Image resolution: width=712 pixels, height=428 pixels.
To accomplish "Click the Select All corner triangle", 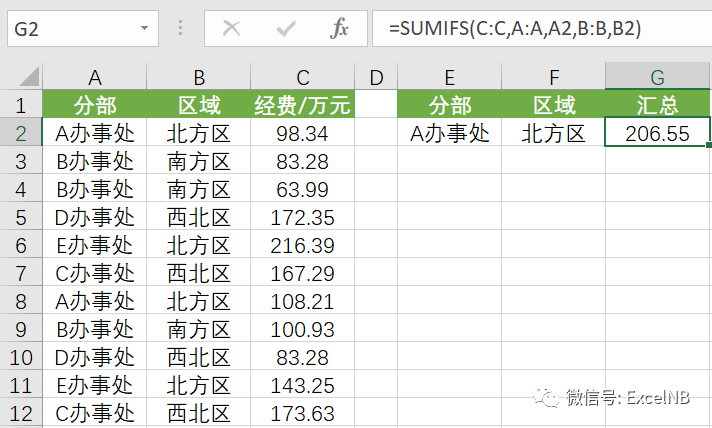I will click(x=29, y=77).
